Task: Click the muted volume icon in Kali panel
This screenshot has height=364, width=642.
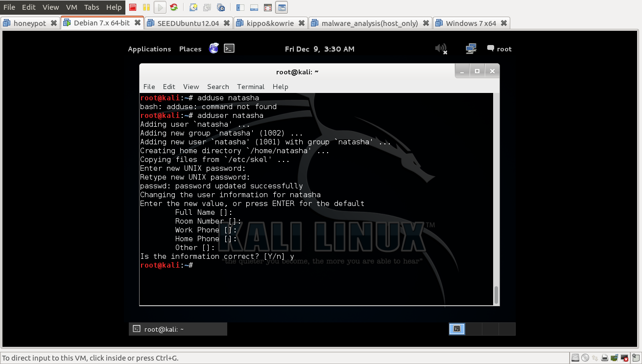Action: (441, 48)
